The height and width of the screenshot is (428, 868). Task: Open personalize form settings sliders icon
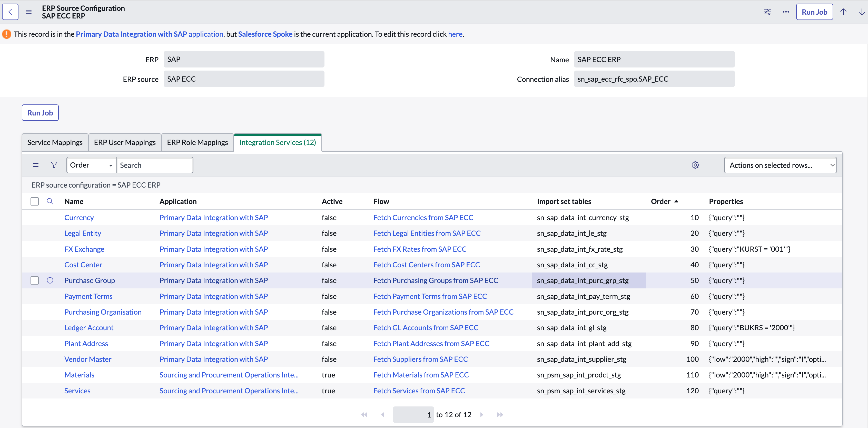click(767, 12)
